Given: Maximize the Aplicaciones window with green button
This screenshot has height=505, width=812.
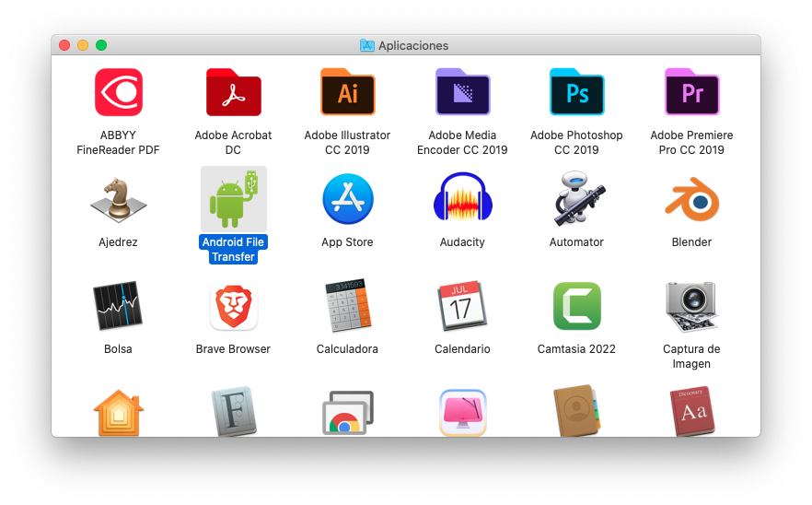Looking at the screenshot, I should tap(101, 45).
